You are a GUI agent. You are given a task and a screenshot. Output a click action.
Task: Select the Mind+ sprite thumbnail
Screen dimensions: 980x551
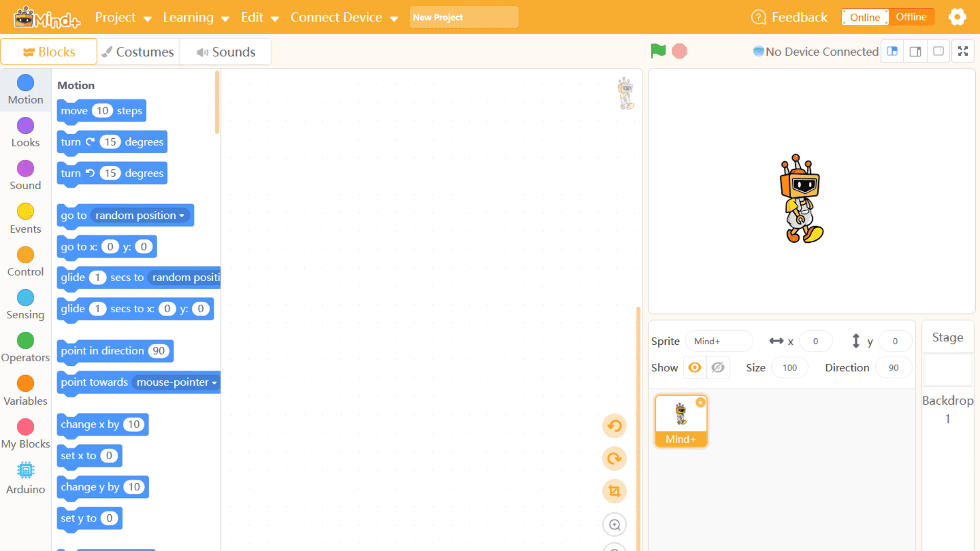(681, 421)
